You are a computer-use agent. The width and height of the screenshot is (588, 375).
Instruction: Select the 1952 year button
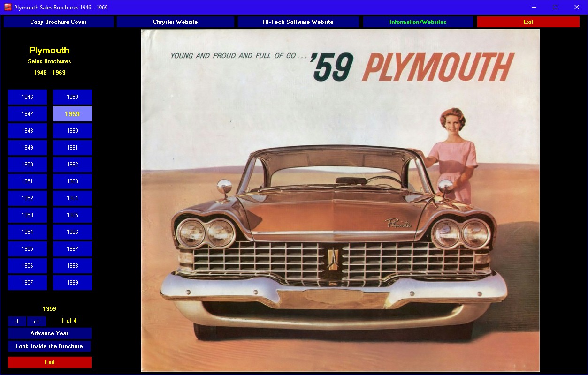click(27, 198)
